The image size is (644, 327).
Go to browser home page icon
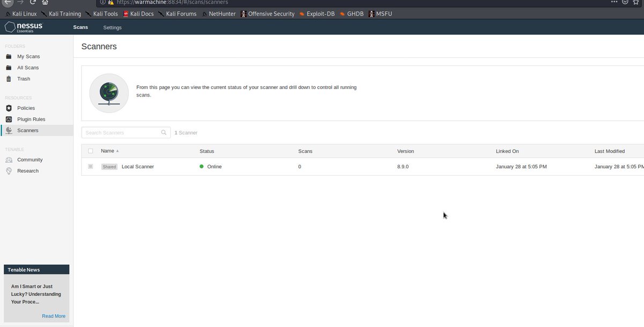click(45, 2)
